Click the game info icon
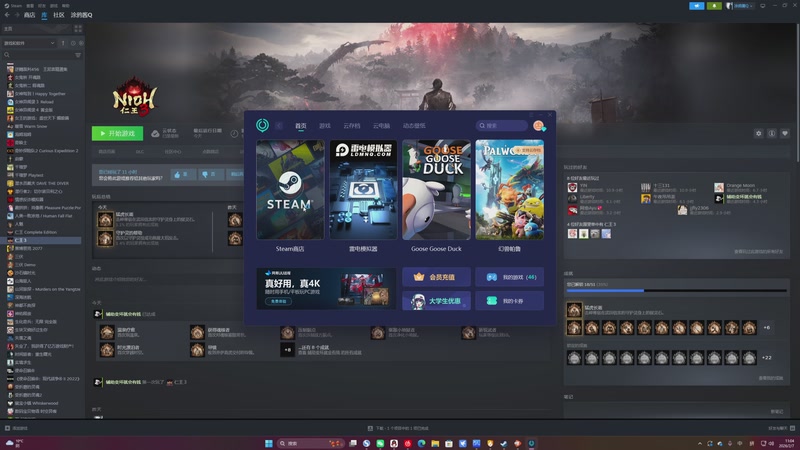 [x=772, y=133]
